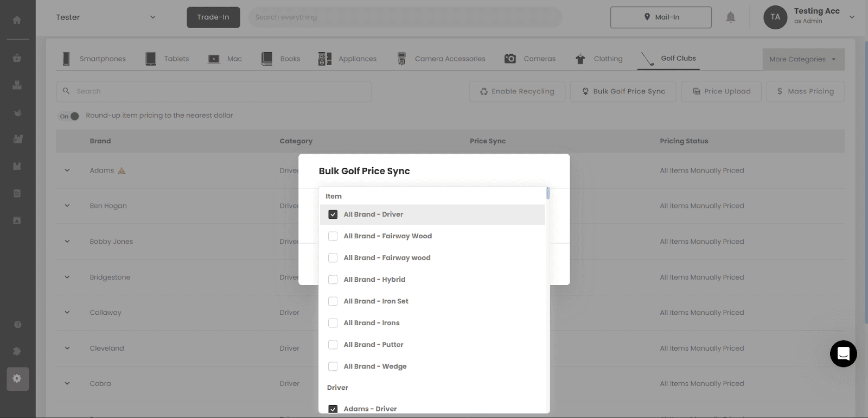Screen dimensions: 868x418
Task: Select the Golf Clubs category tab
Action: 669,59
